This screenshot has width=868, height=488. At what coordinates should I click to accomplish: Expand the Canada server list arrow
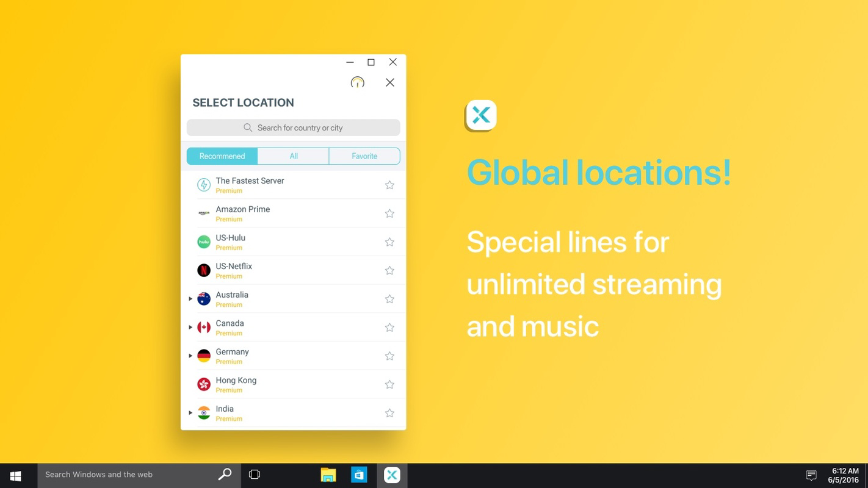coord(190,328)
